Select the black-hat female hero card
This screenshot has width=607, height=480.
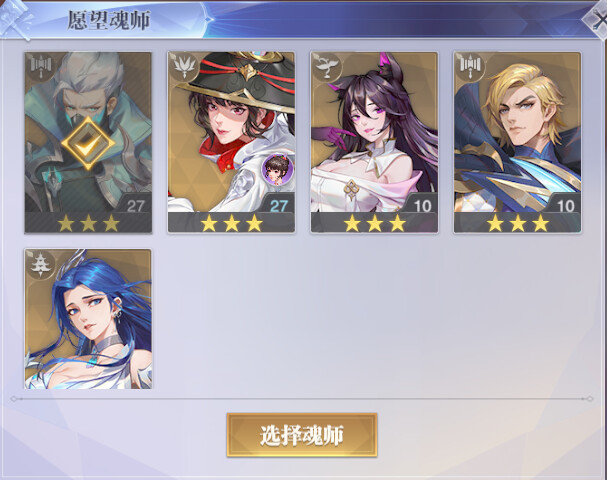click(x=231, y=142)
